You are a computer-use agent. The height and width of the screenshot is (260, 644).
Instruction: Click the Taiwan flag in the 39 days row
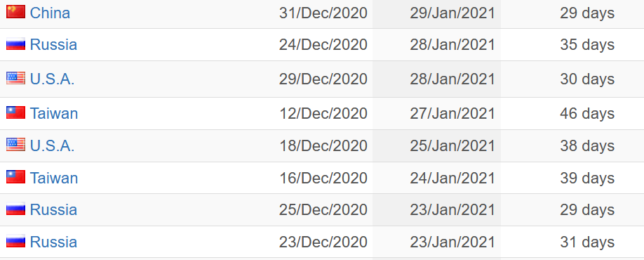point(15,177)
